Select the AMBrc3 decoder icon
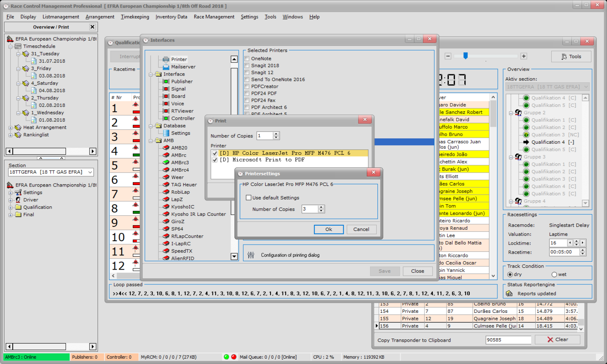 (x=166, y=162)
